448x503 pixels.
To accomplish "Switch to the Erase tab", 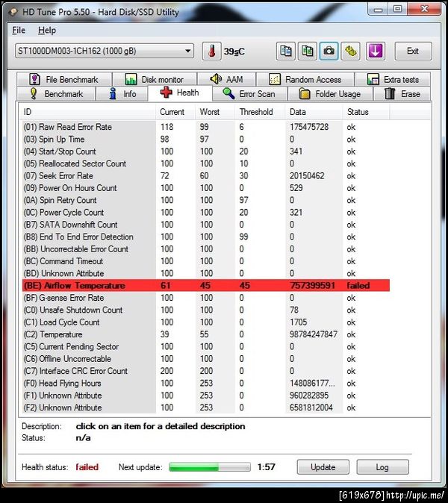I will click(402, 94).
